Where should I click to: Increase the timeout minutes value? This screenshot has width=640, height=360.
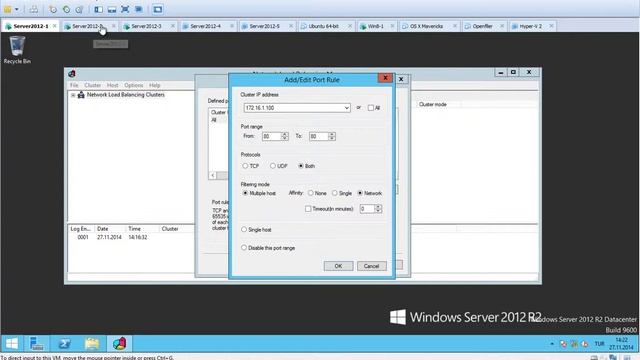378,207
